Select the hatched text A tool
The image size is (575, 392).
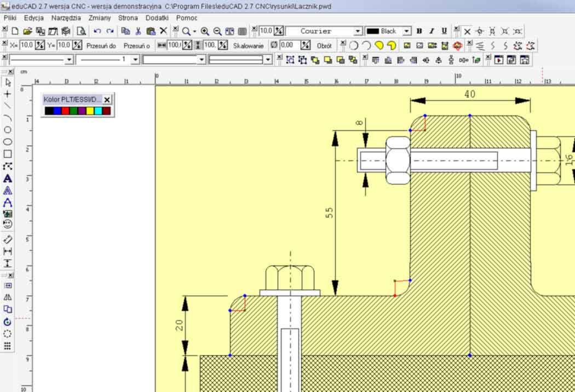7,191
